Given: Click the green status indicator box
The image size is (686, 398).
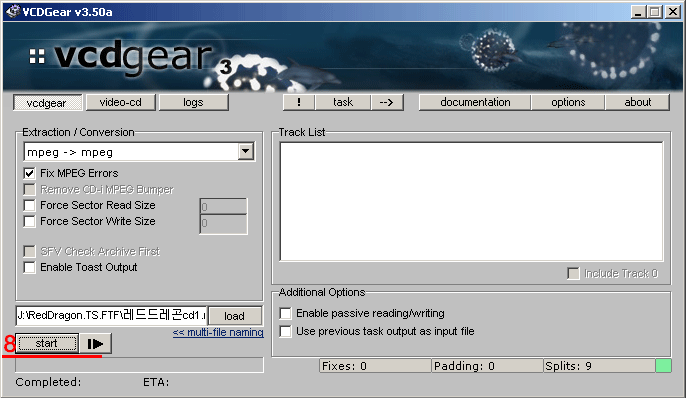Looking at the screenshot, I should (663, 366).
